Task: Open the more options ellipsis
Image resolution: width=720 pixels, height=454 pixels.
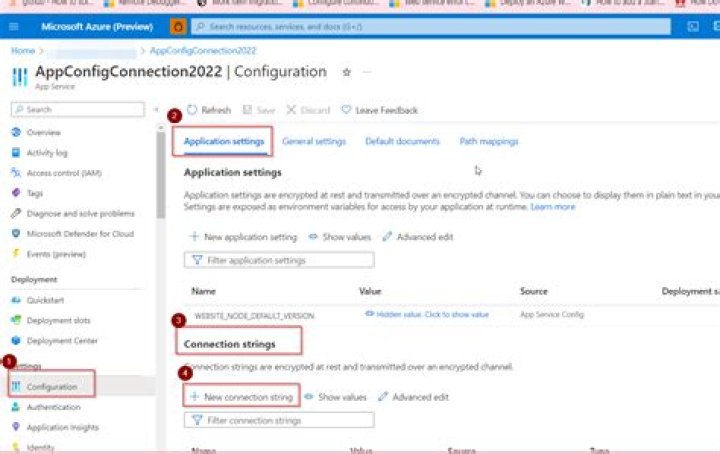Action: (366, 72)
